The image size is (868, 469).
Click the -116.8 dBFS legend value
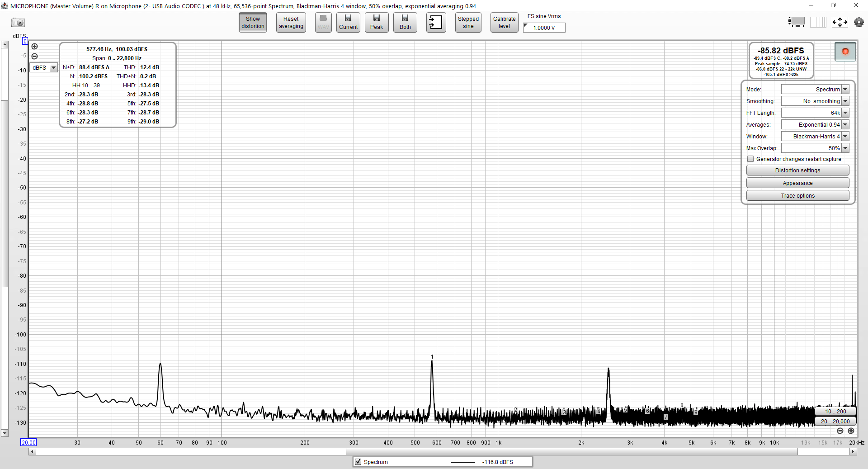pyautogui.click(x=497, y=462)
